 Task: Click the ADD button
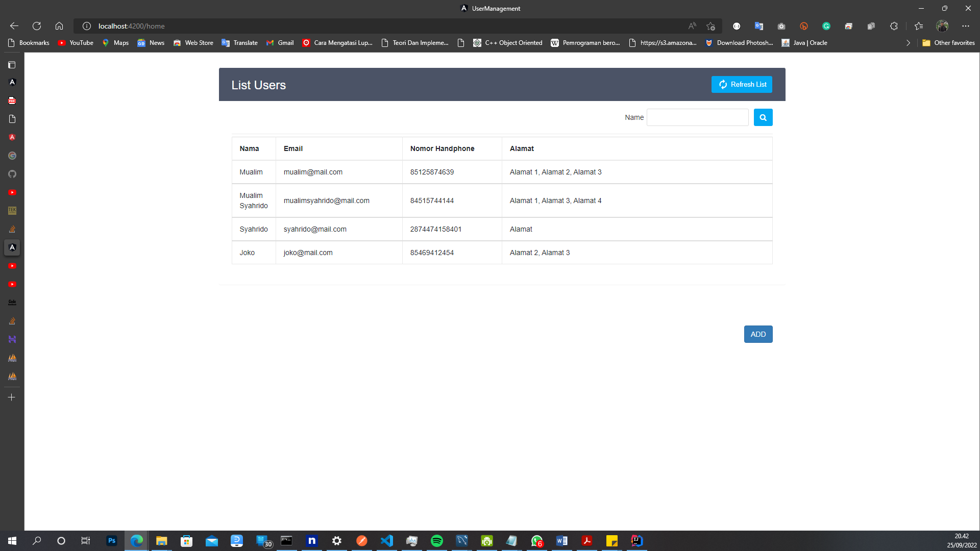(x=758, y=334)
